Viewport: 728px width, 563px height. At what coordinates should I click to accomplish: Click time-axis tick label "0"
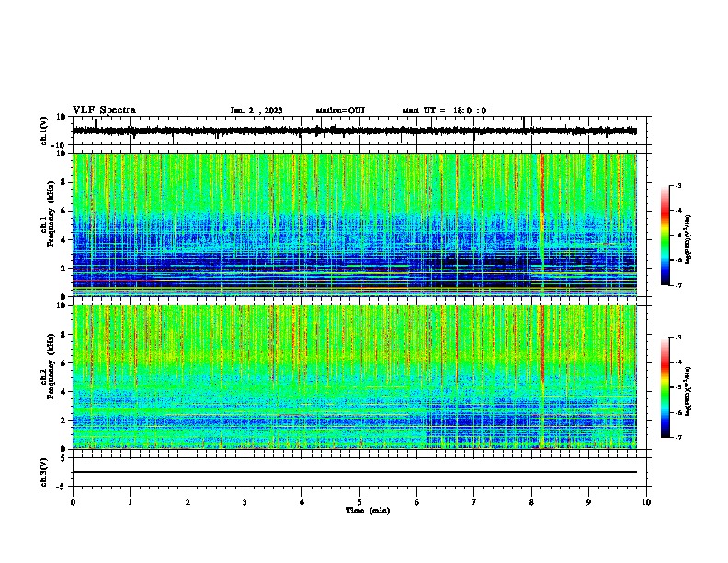(73, 502)
